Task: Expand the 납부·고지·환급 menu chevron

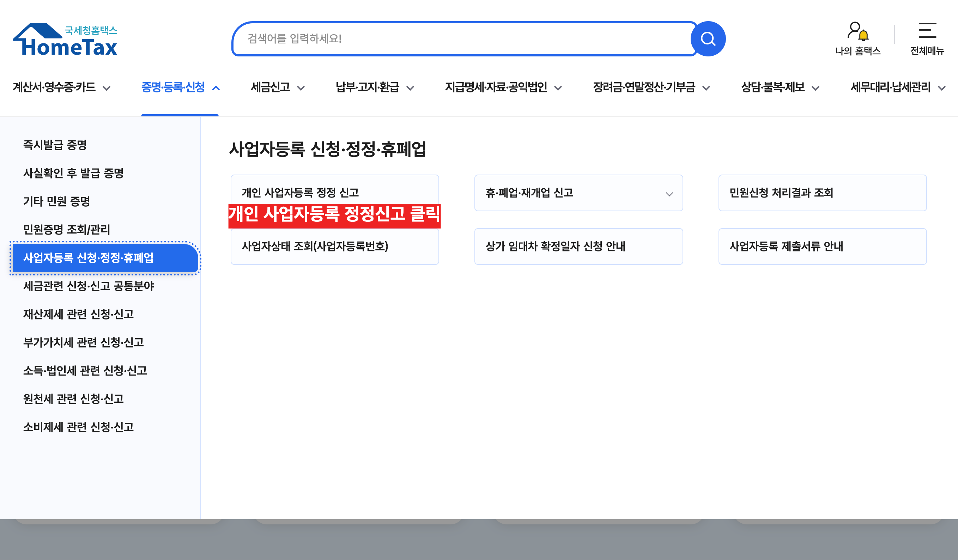Action: coord(410,88)
